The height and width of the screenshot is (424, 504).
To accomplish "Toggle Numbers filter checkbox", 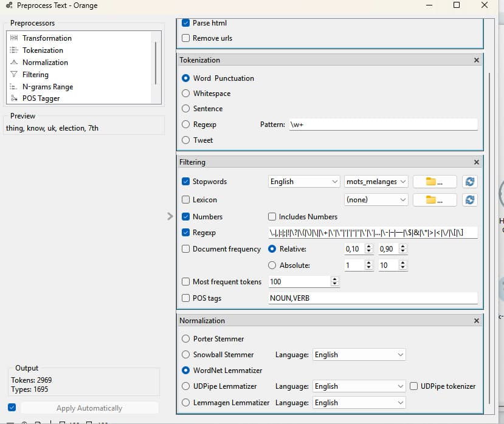I will 185,216.
